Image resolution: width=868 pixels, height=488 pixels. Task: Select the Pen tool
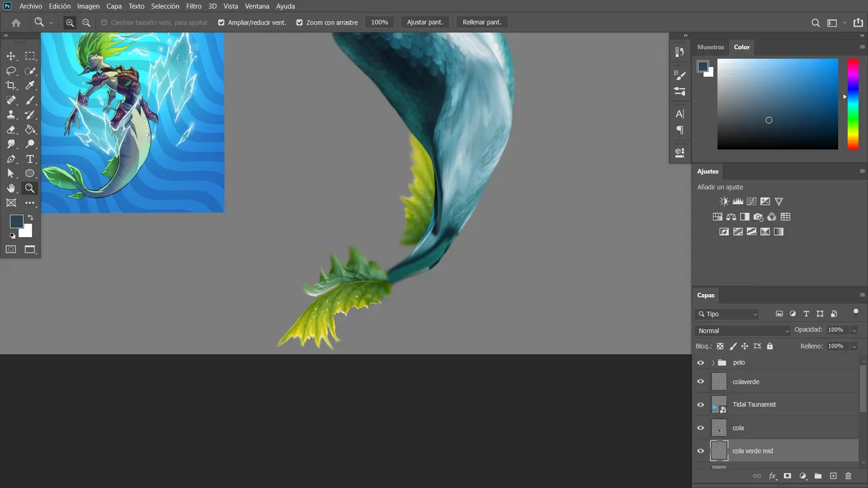coord(11,159)
